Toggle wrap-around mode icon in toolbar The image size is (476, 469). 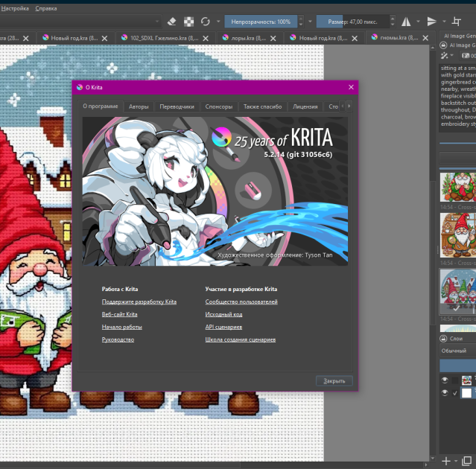pos(457,22)
